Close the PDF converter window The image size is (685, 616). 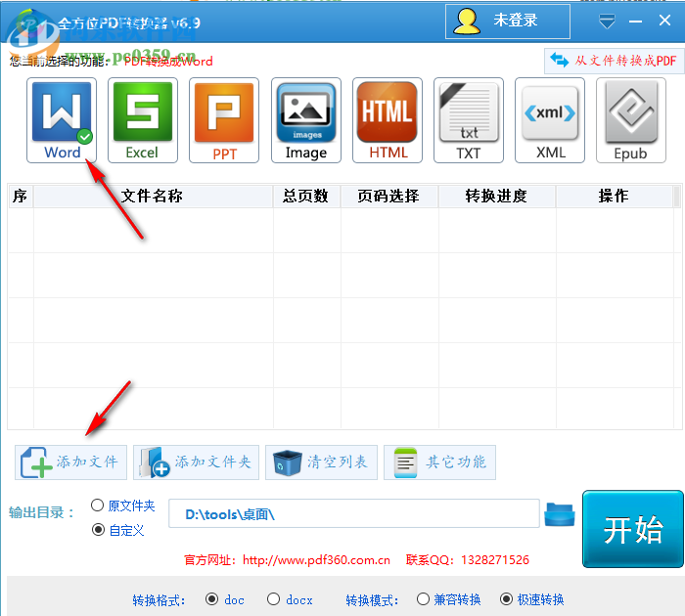tap(664, 21)
